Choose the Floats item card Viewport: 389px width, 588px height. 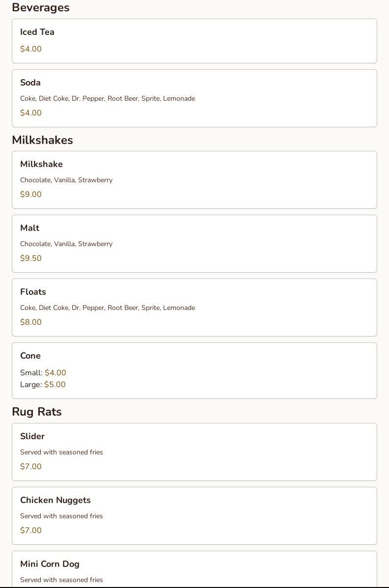pos(194,308)
